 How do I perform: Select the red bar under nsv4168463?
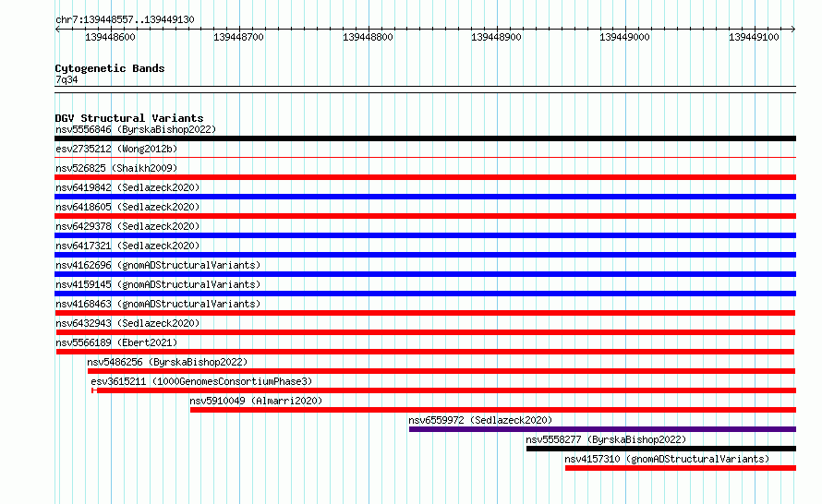click(x=425, y=313)
